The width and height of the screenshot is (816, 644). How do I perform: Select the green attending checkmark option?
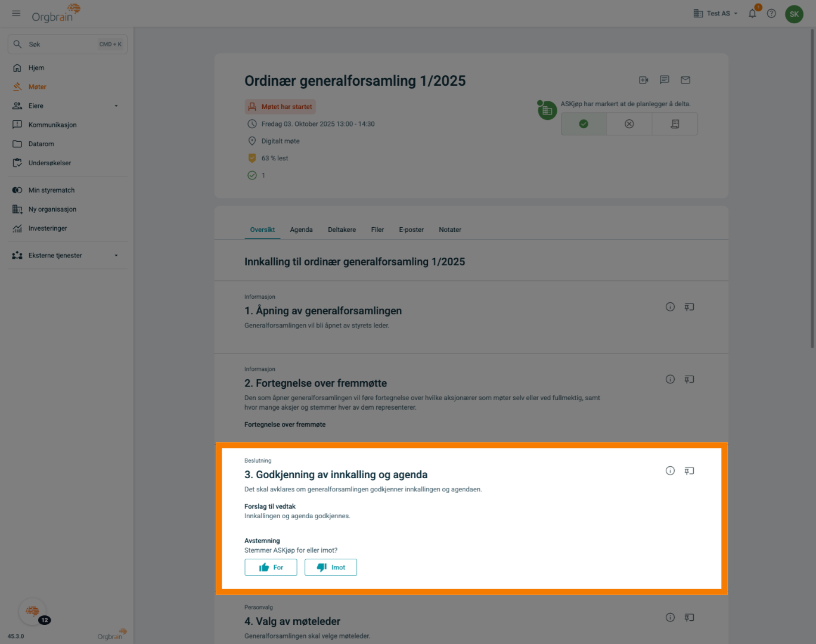[584, 124]
